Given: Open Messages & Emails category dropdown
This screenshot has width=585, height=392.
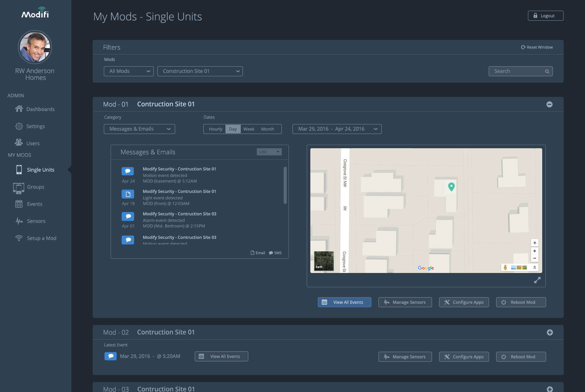Looking at the screenshot, I should [139, 129].
